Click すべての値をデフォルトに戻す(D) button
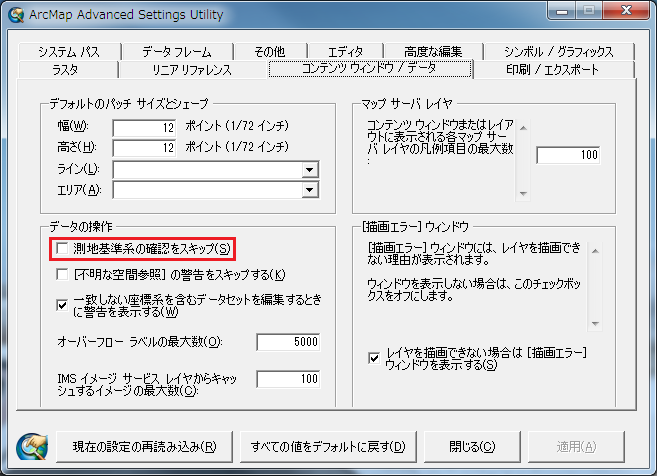657x476 pixels. point(328,447)
